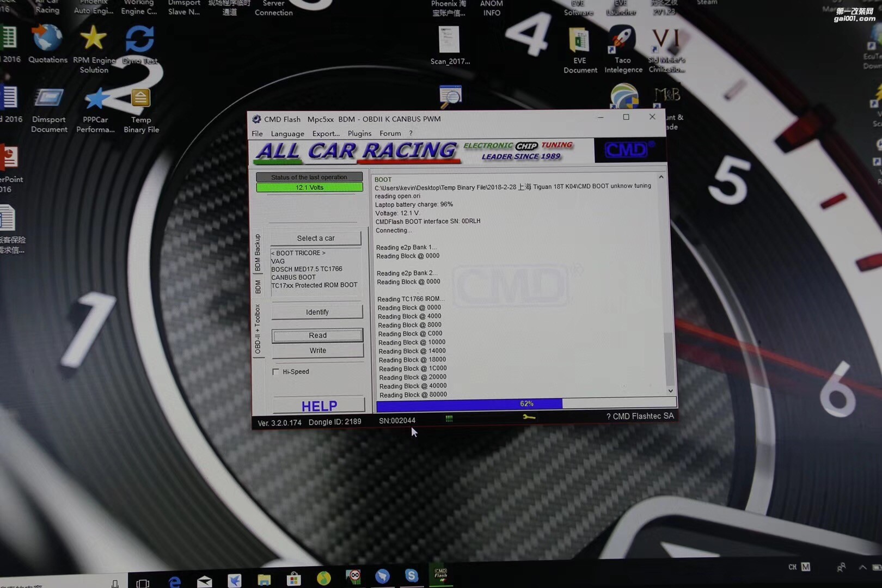Click the BOSCH MED17.5 TC1766 entry
The height and width of the screenshot is (588, 882).
click(307, 269)
